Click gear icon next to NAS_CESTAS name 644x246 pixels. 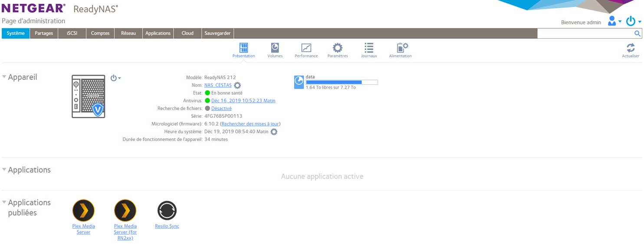tap(237, 86)
